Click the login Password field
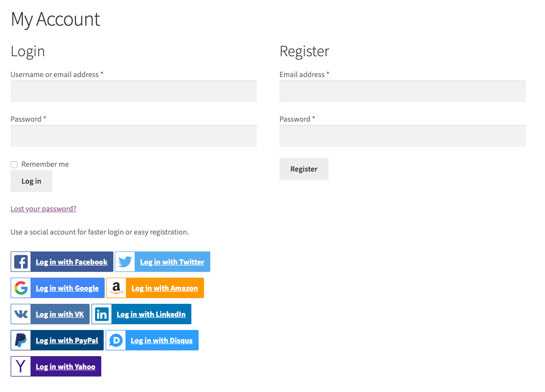 click(134, 136)
